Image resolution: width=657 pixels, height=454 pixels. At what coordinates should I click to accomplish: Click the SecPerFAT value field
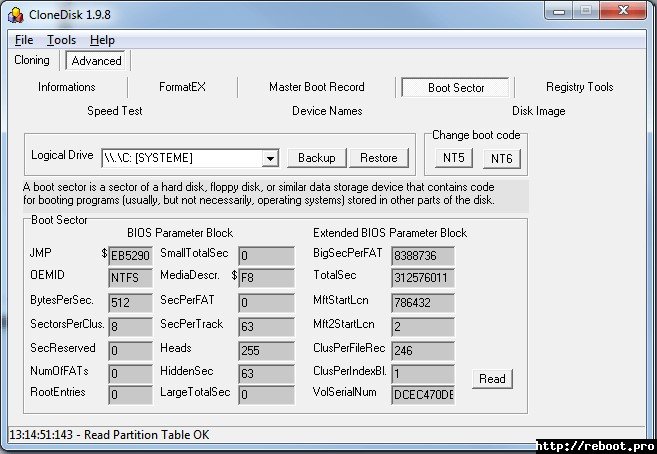point(266,302)
